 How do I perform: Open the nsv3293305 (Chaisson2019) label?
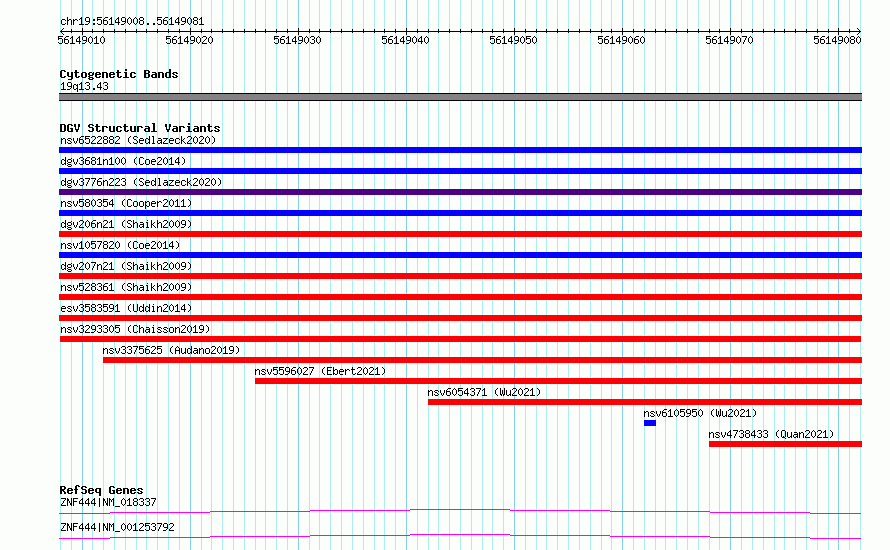pos(135,329)
